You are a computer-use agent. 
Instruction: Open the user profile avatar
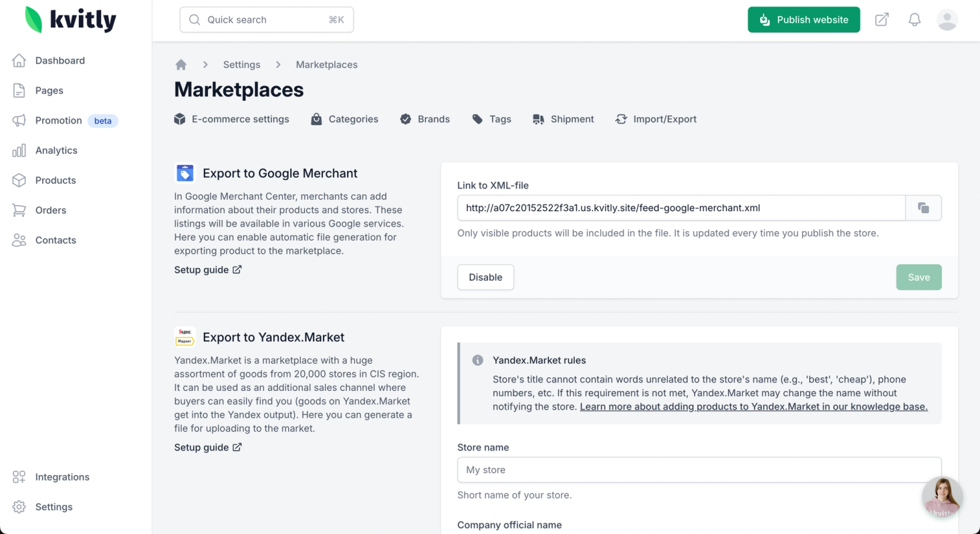click(947, 20)
